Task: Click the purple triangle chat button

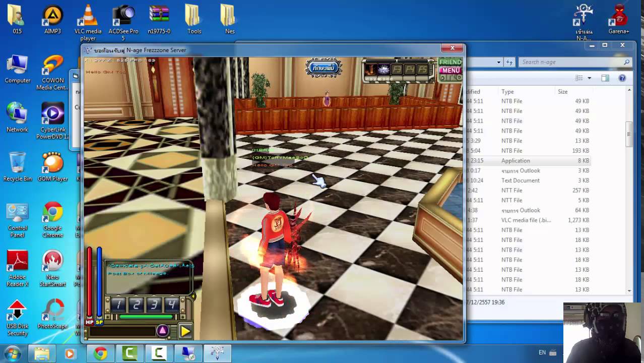Action: click(x=162, y=331)
